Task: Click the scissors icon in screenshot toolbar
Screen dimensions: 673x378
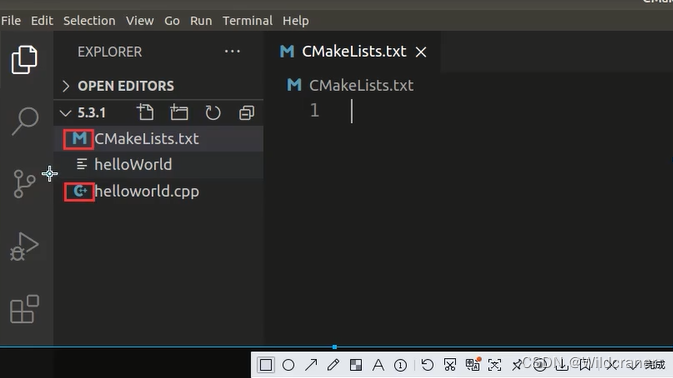Action: coord(450,365)
